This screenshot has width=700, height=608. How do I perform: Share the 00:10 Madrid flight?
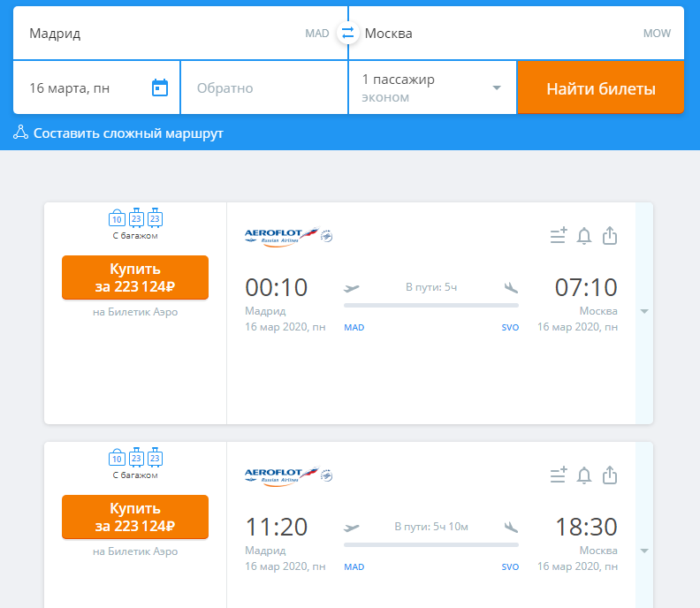click(x=610, y=236)
